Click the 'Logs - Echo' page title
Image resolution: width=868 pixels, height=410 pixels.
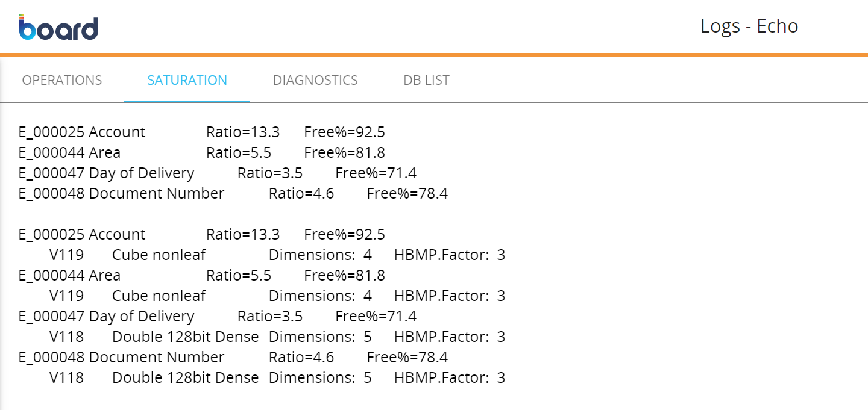point(749,26)
